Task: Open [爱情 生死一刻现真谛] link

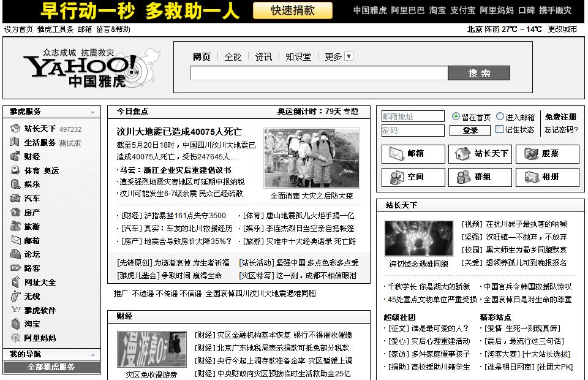Action: [x=522, y=329]
